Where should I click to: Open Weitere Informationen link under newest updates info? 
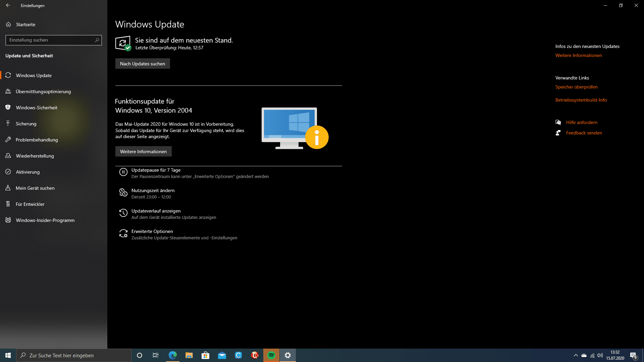(579, 55)
